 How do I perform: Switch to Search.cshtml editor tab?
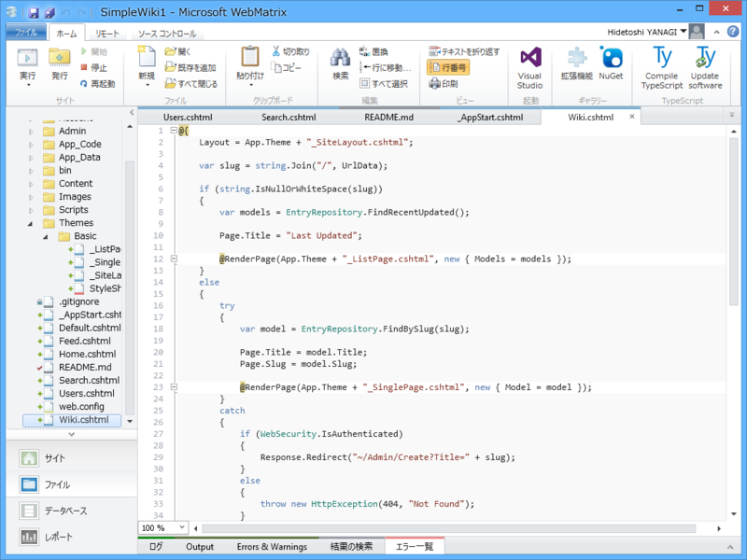click(x=289, y=118)
